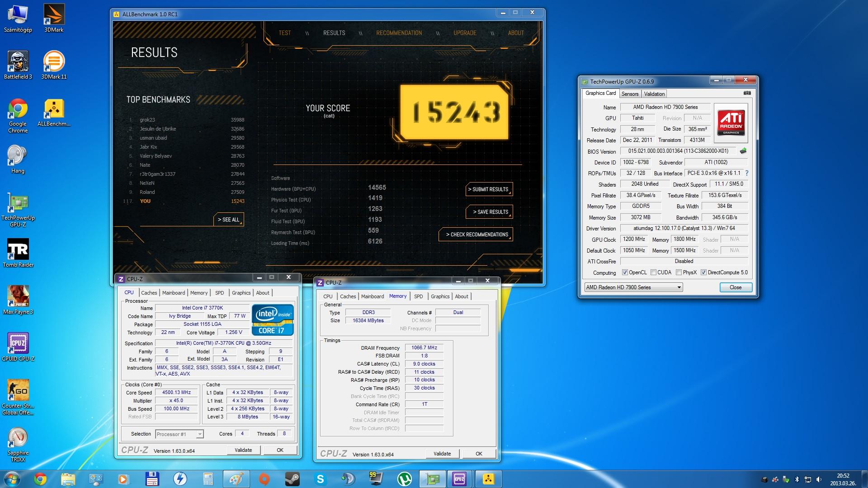
Task: Click OK in the left CPU-Z window
Action: (280, 450)
